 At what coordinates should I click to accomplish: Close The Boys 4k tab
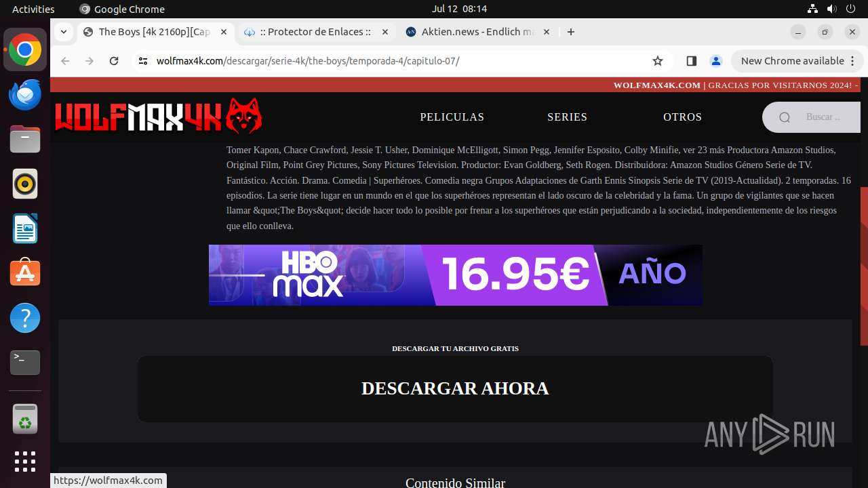224,32
